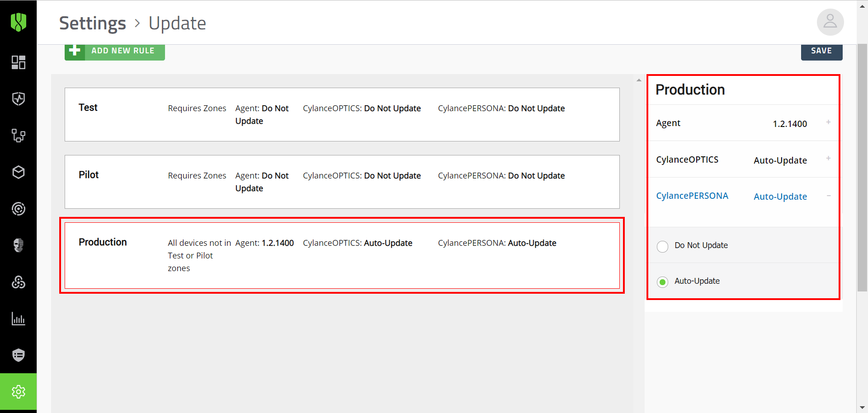Open the Devices cube sidebar icon
Image resolution: width=868 pixels, height=413 pixels.
tap(19, 172)
